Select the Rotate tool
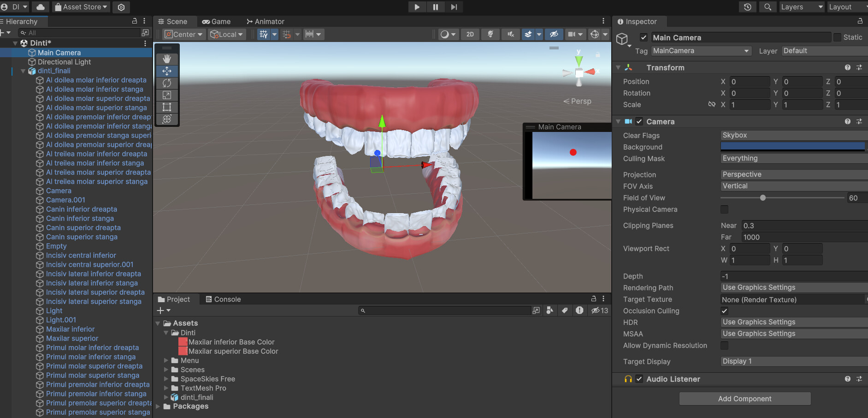868x418 pixels. (167, 83)
